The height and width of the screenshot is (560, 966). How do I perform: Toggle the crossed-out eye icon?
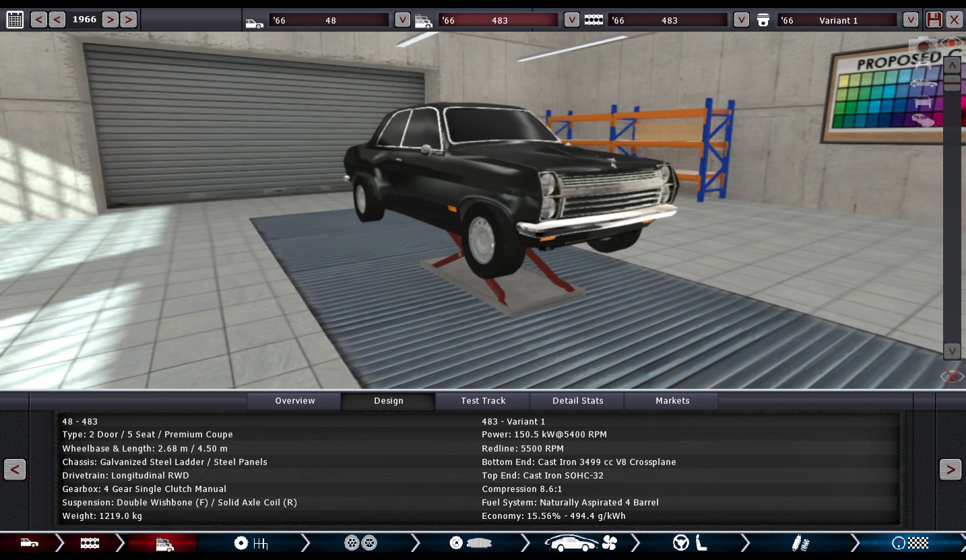tap(952, 376)
